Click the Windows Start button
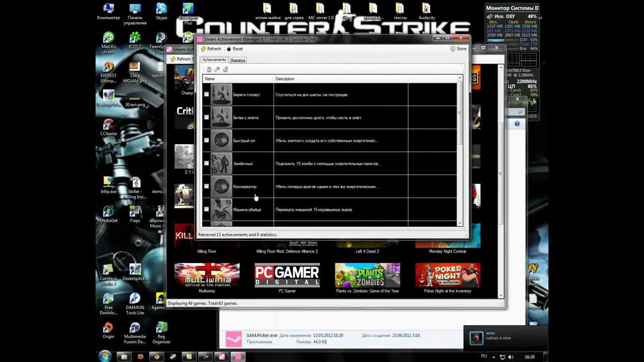The image size is (644, 362). point(105,356)
